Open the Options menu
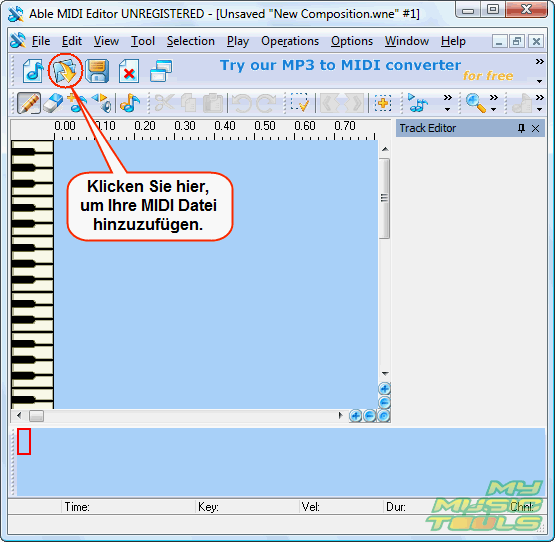Image resolution: width=555 pixels, height=542 pixels. coord(352,41)
